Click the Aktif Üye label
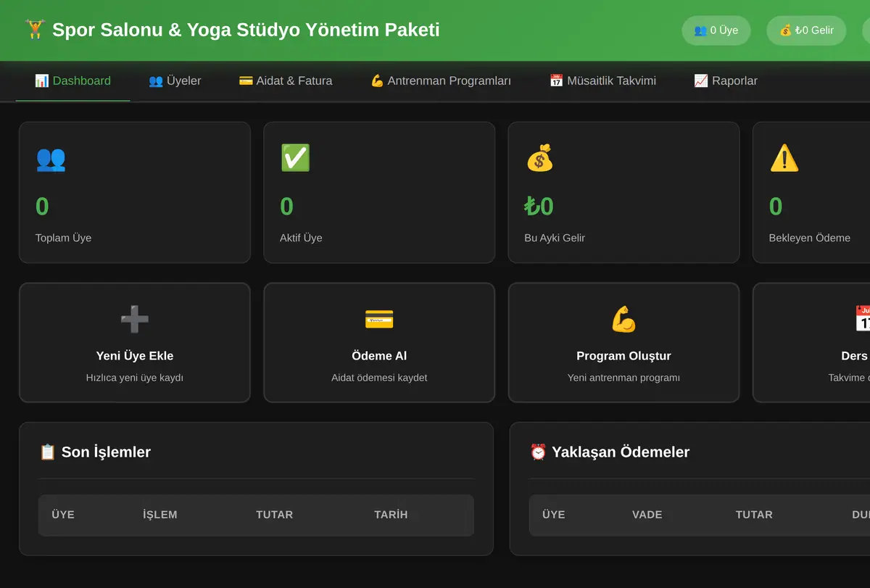Viewport: 870px width, 588px height. click(301, 238)
